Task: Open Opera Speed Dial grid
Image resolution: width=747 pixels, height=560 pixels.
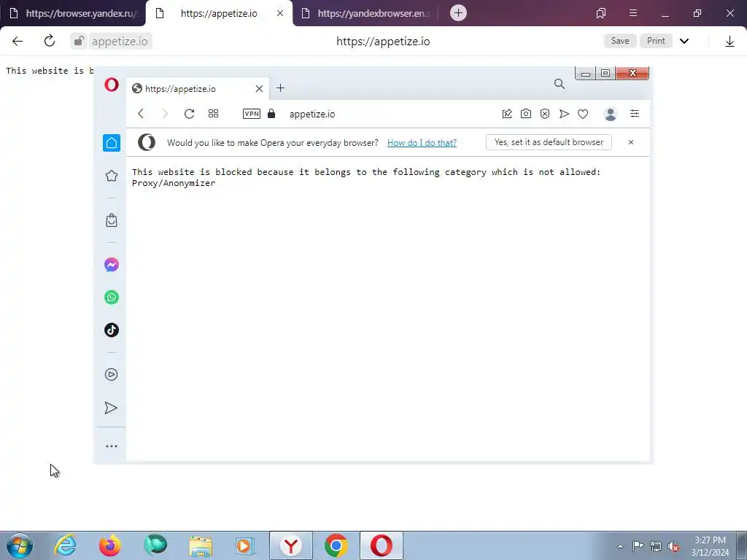Action: [x=214, y=113]
